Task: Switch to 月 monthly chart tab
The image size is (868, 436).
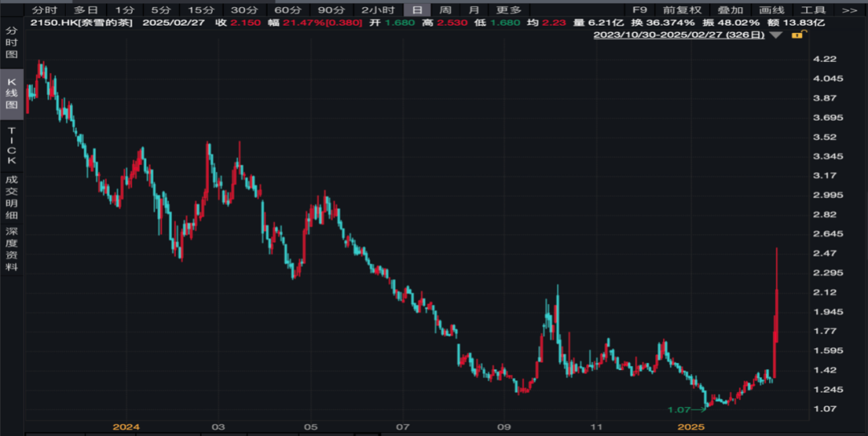Action: [474, 10]
